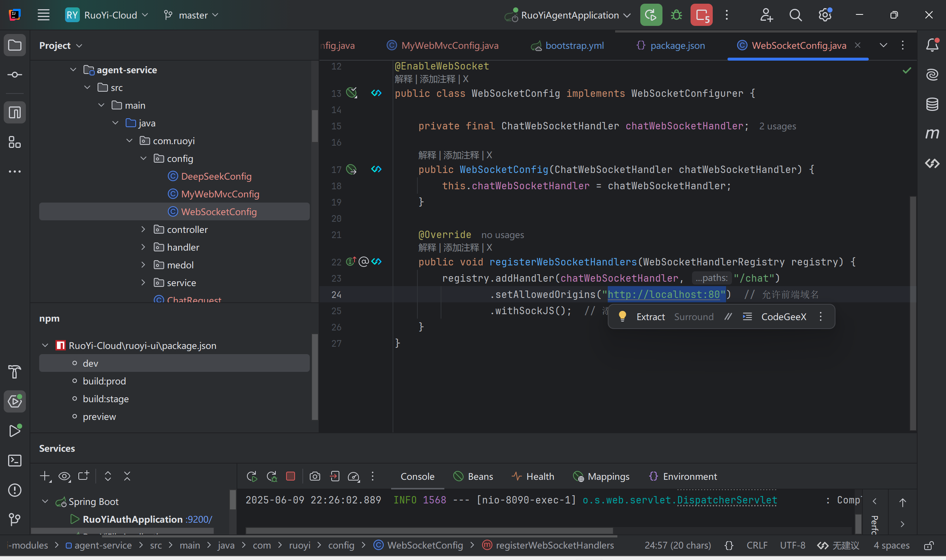
Task: Open the Notifications bell icon
Action: click(932, 45)
